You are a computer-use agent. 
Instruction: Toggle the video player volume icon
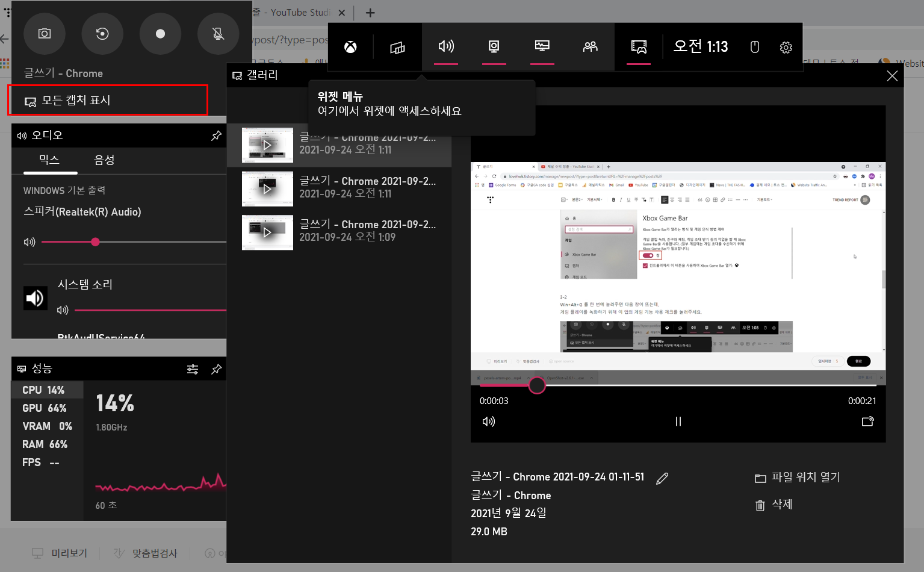tap(489, 421)
